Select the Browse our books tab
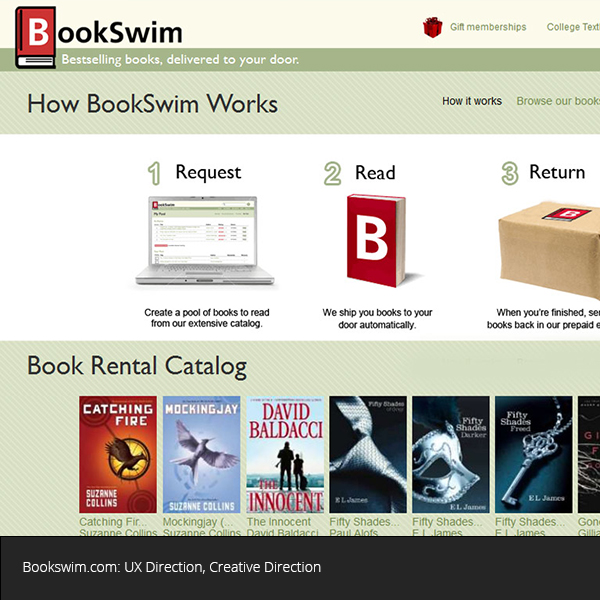 [x=558, y=101]
